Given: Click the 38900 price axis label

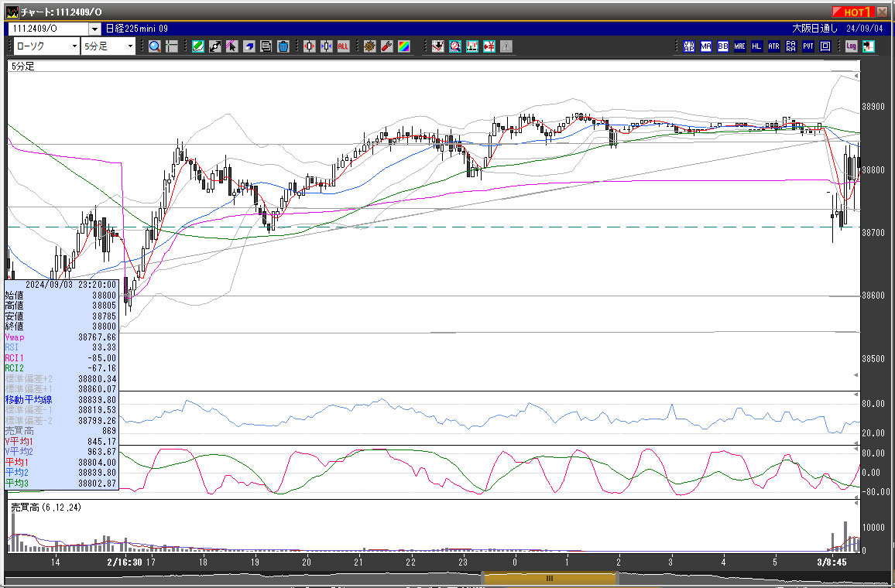Looking at the screenshot, I should (873, 107).
